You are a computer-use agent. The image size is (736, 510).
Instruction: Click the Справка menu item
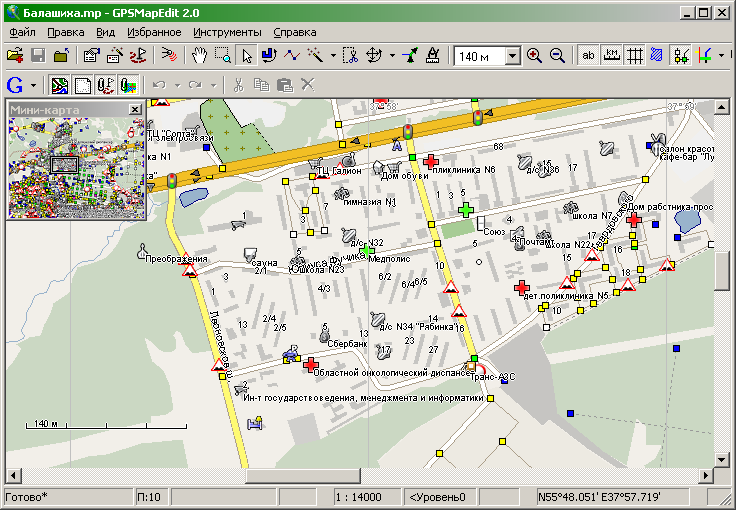(294, 32)
